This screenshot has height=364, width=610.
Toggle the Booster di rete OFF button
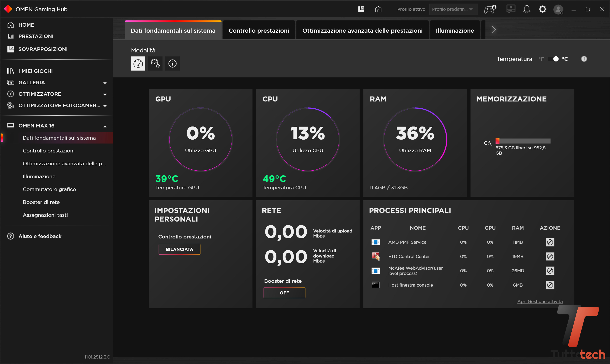284,293
